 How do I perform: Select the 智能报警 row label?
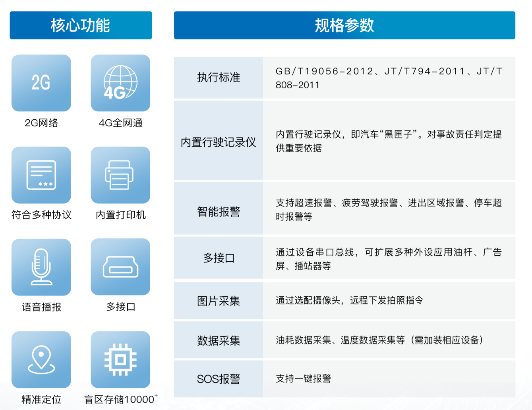[219, 212]
